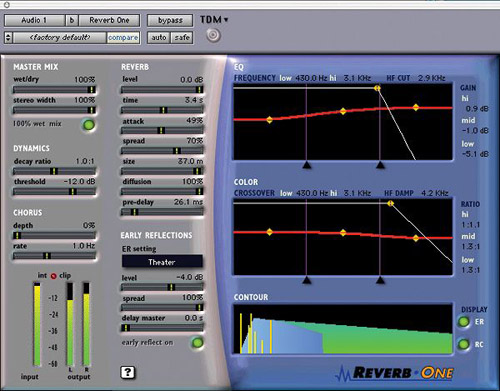The height and width of the screenshot is (391, 500).
Task: Click the reverb time 3.4 s value
Action: click(194, 100)
